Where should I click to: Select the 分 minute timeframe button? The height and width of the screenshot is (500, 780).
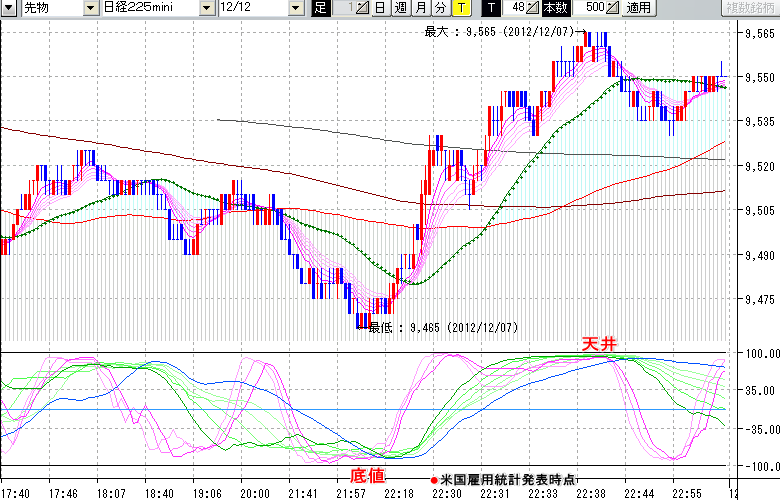[x=440, y=8]
